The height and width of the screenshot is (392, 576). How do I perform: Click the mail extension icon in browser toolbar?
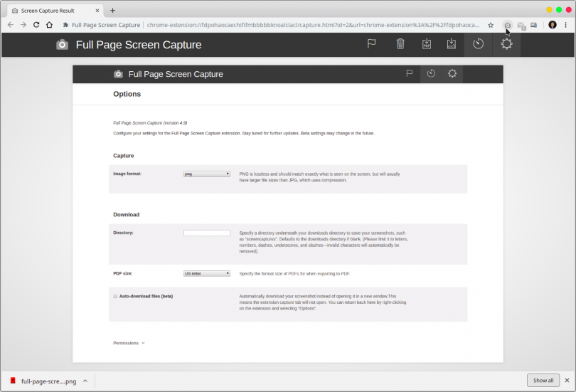(x=521, y=26)
